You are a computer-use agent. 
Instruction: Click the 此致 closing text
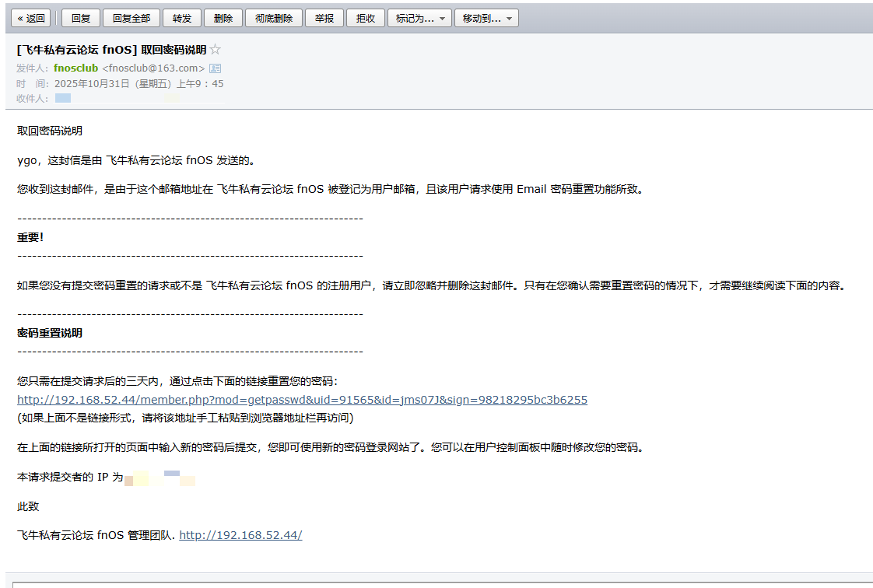(28, 506)
